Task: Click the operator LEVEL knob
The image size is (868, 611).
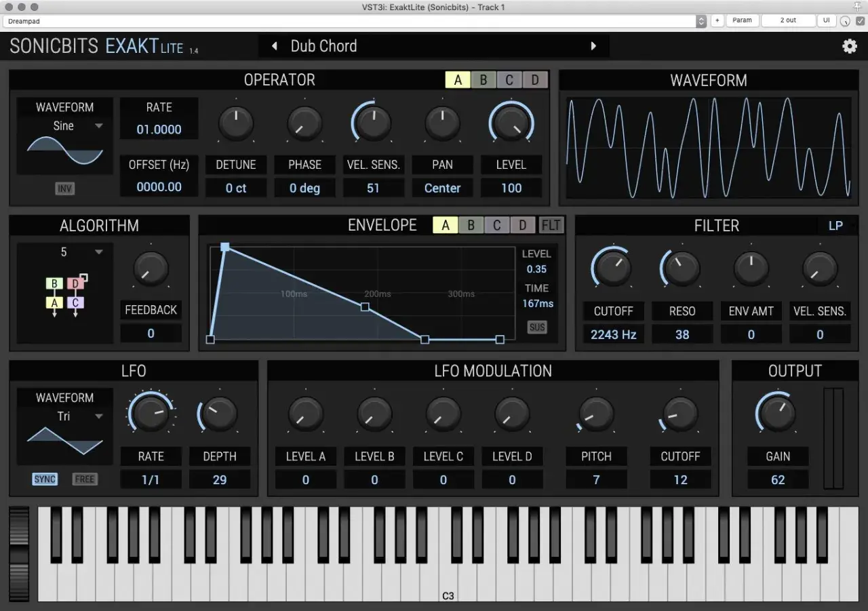Action: (x=511, y=124)
